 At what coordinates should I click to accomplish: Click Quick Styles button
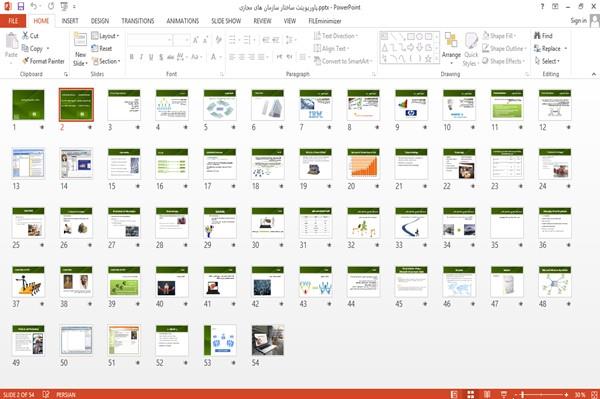(x=471, y=50)
